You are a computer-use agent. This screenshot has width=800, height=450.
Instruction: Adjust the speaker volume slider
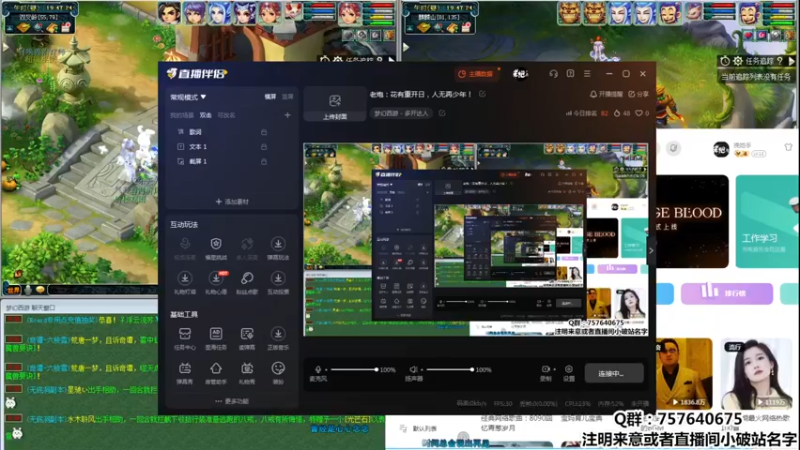(x=450, y=369)
